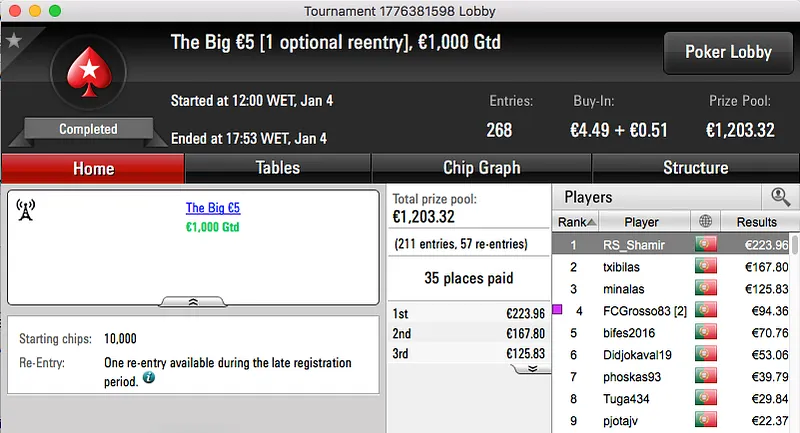Open The Big €5 link
The width and height of the screenshot is (800, 433).
pos(213,209)
